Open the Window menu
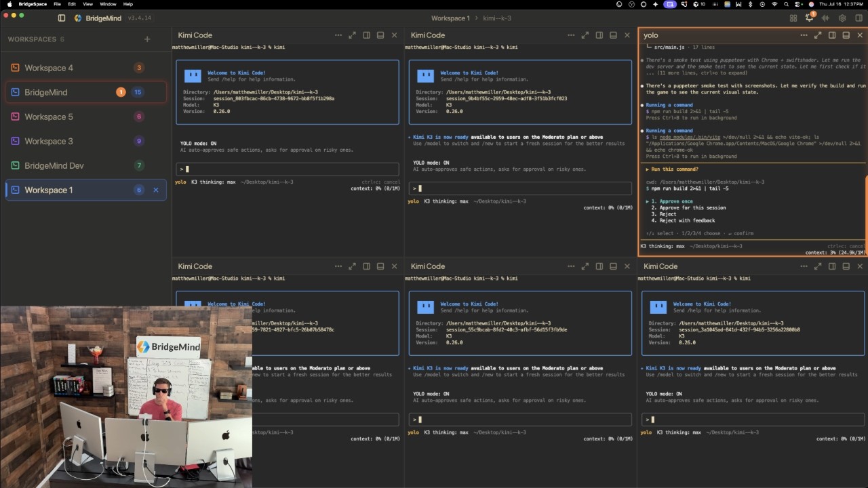 (108, 4)
